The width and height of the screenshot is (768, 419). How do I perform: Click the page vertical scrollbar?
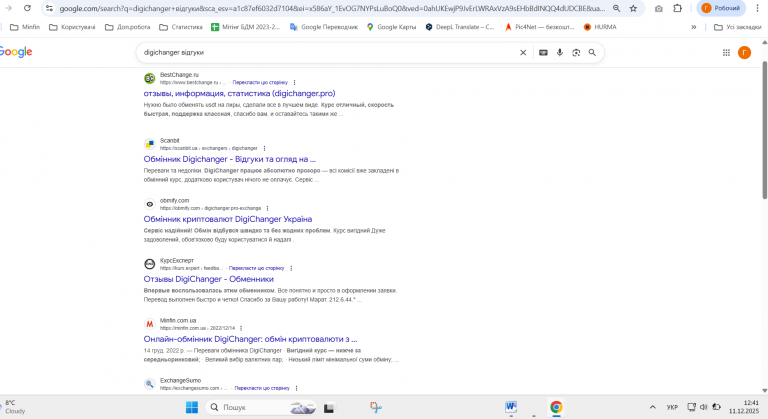click(765, 130)
